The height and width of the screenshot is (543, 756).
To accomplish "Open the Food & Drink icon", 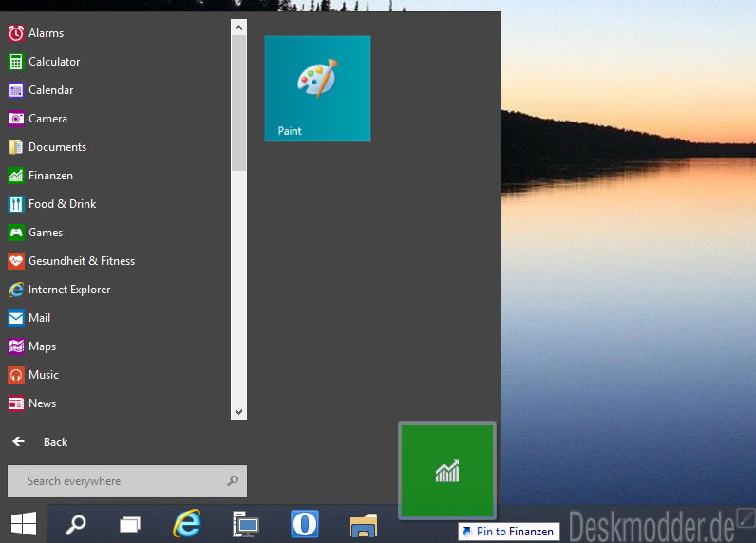I will [x=16, y=204].
